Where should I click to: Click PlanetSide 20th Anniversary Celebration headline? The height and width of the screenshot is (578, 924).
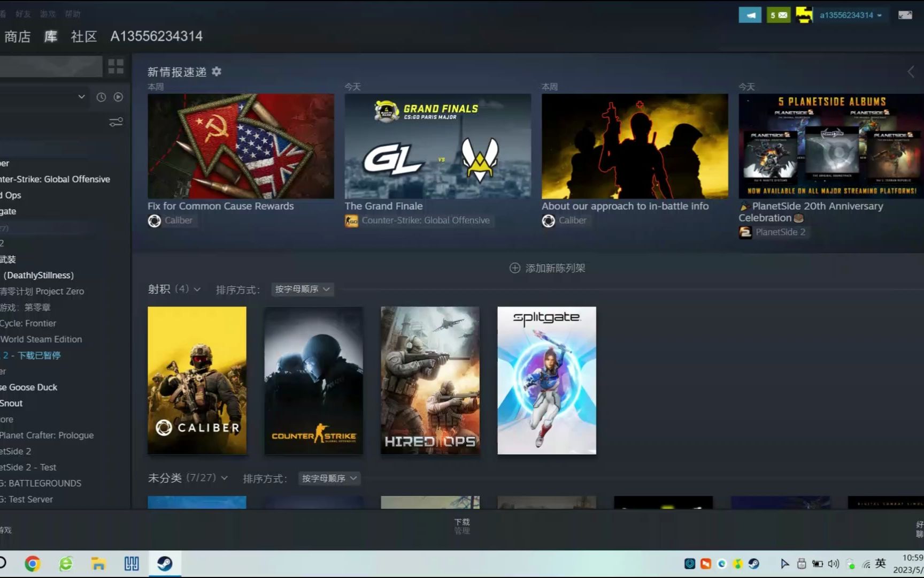tap(811, 212)
